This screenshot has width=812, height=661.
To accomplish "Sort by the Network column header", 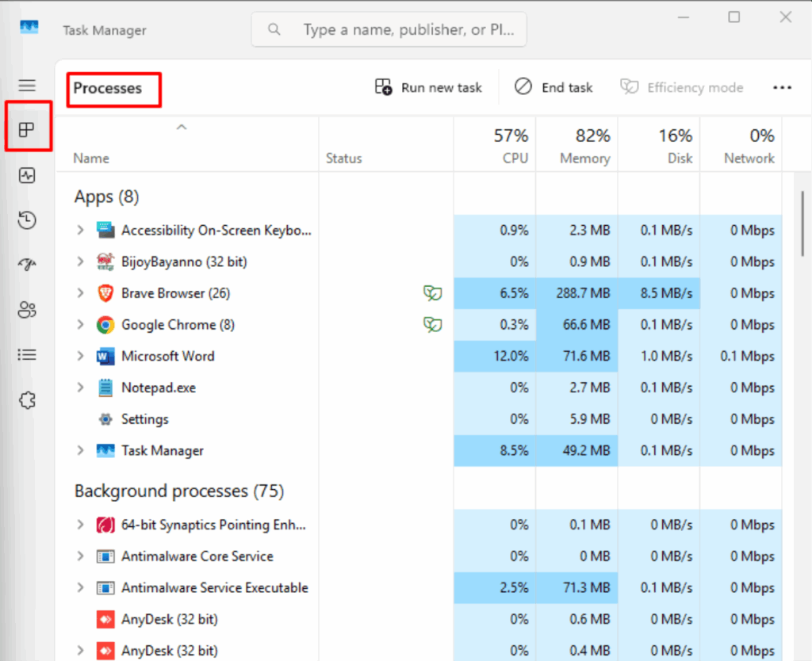I will coord(741,146).
